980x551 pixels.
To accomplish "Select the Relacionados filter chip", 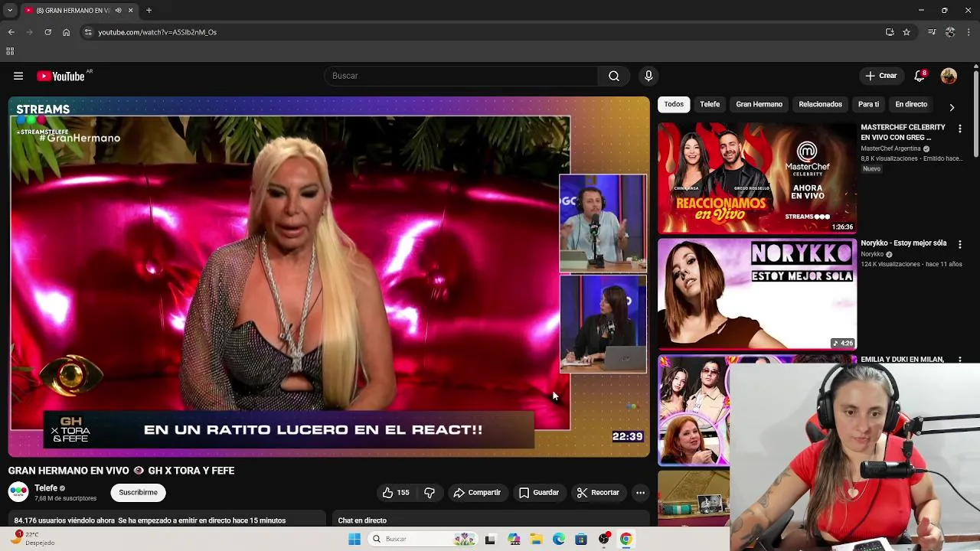I will tap(821, 104).
